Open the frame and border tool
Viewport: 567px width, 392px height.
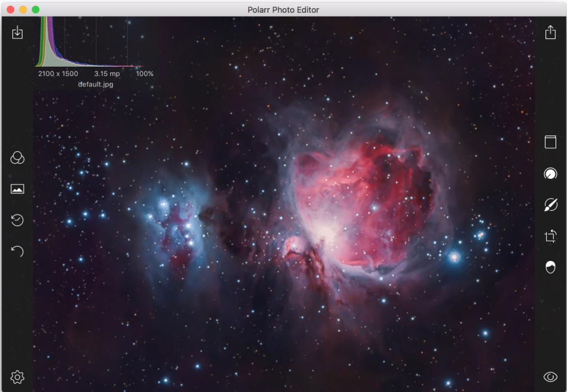tap(551, 142)
